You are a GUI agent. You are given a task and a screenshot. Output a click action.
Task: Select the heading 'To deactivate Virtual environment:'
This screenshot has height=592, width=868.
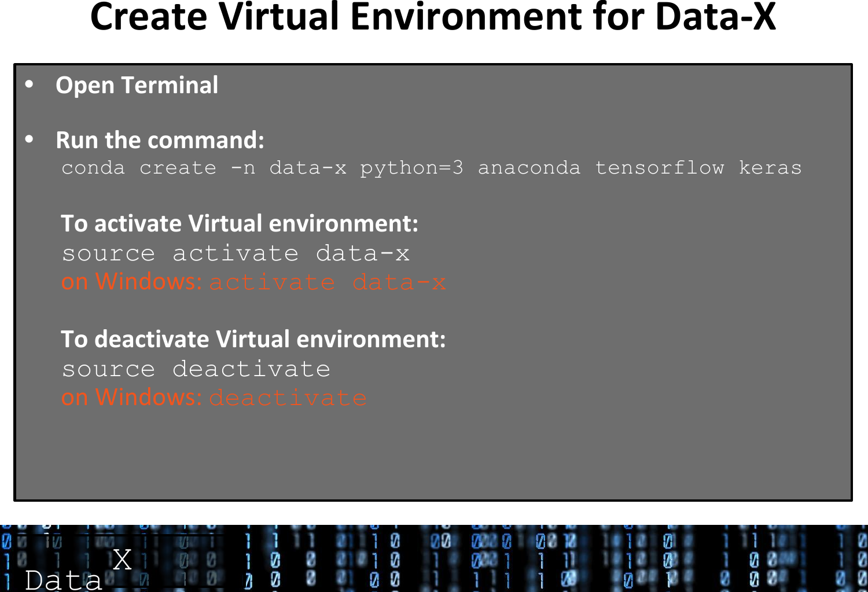click(x=253, y=339)
